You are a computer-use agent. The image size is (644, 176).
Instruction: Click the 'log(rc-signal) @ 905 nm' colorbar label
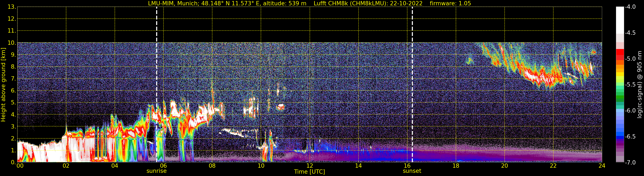[640, 85]
